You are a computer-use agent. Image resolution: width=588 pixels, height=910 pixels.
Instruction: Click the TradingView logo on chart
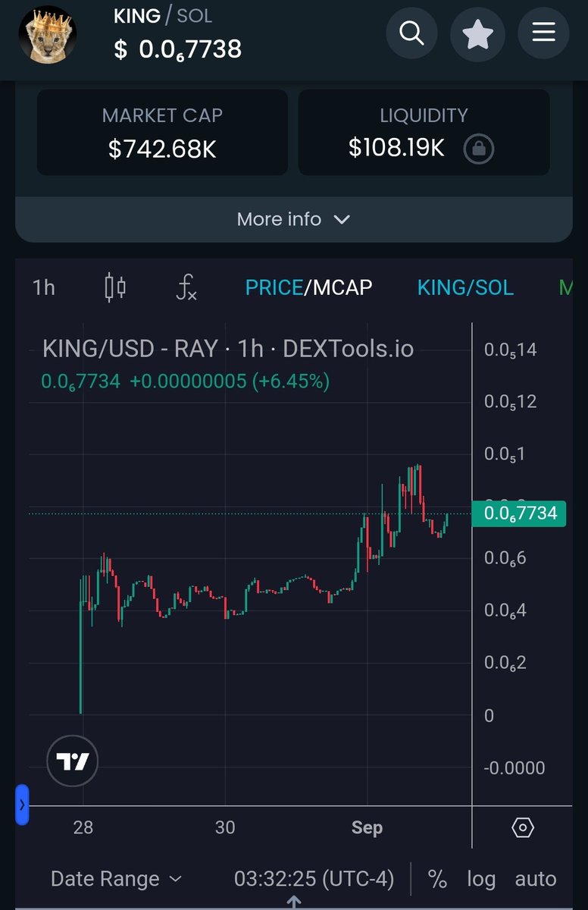73,761
